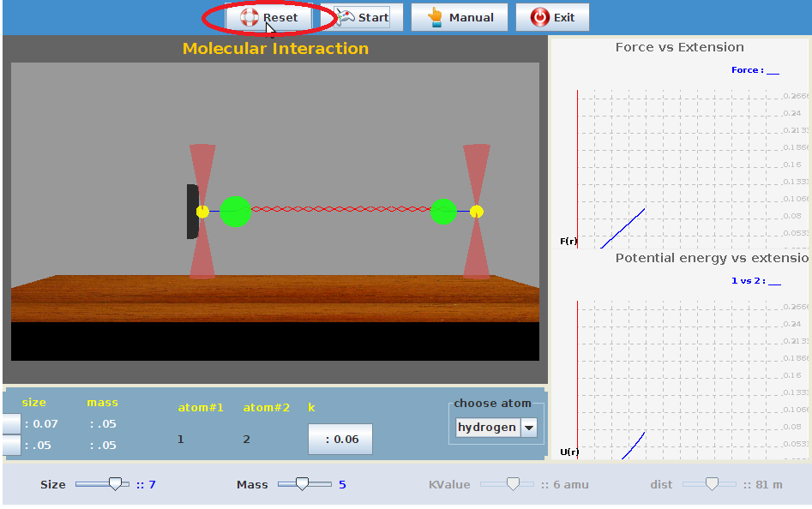Click the first row button beside size 0.07
The width and height of the screenshot is (812, 509).
click(12, 423)
